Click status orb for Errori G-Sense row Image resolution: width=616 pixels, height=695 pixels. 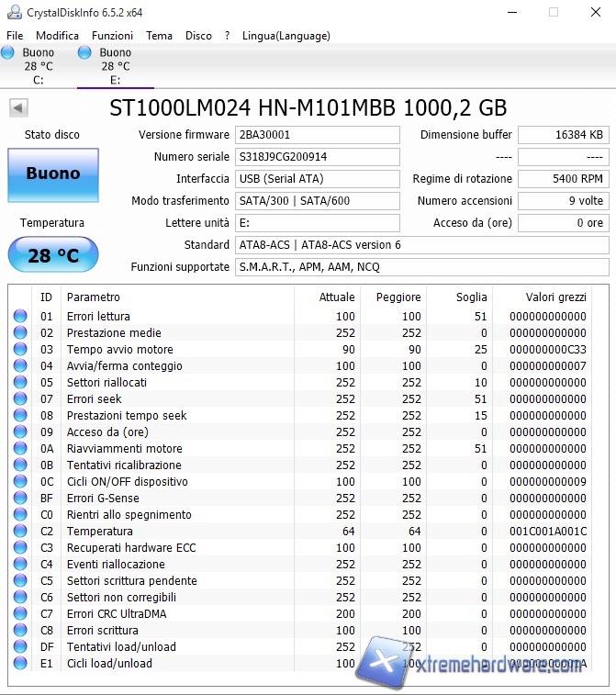tap(20, 499)
